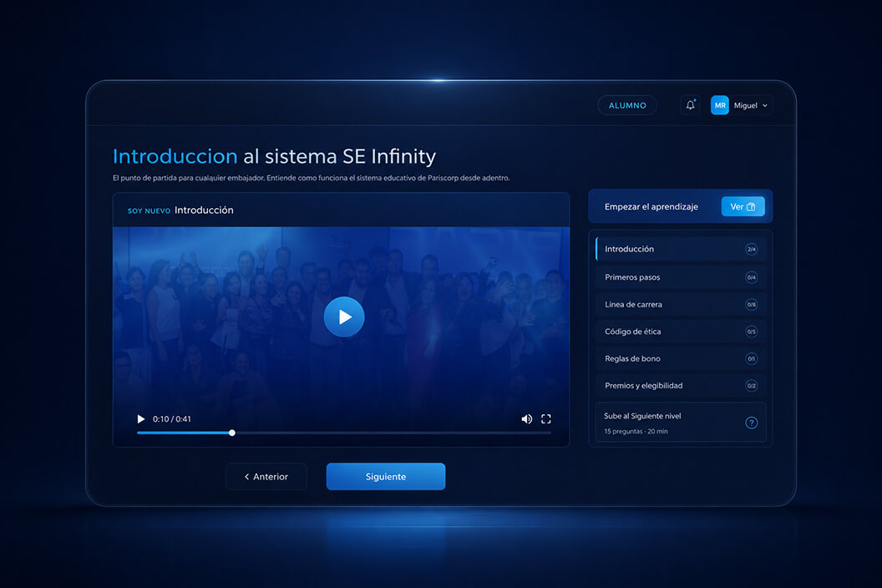Click the 0:10 / 0:41 time display
The width and height of the screenshot is (882, 588).
(x=171, y=419)
